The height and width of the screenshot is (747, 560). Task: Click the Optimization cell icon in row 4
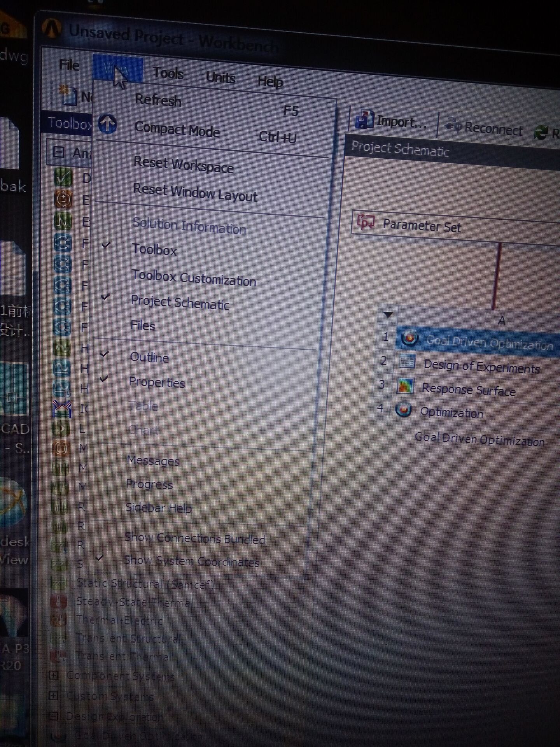pos(403,410)
